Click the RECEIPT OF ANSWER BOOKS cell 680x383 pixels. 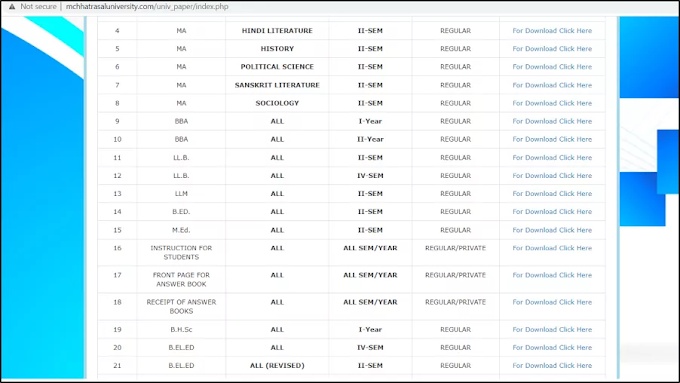pyautogui.click(x=181, y=307)
